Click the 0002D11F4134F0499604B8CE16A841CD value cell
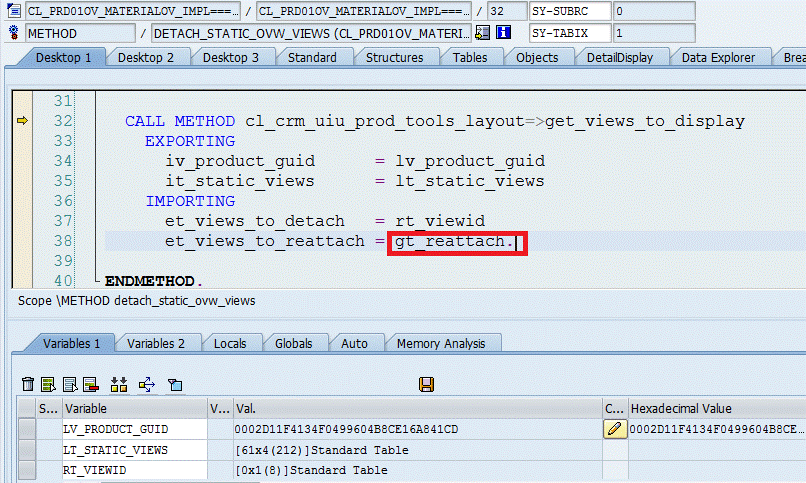The width and height of the screenshot is (806, 483). pyautogui.click(x=417, y=429)
